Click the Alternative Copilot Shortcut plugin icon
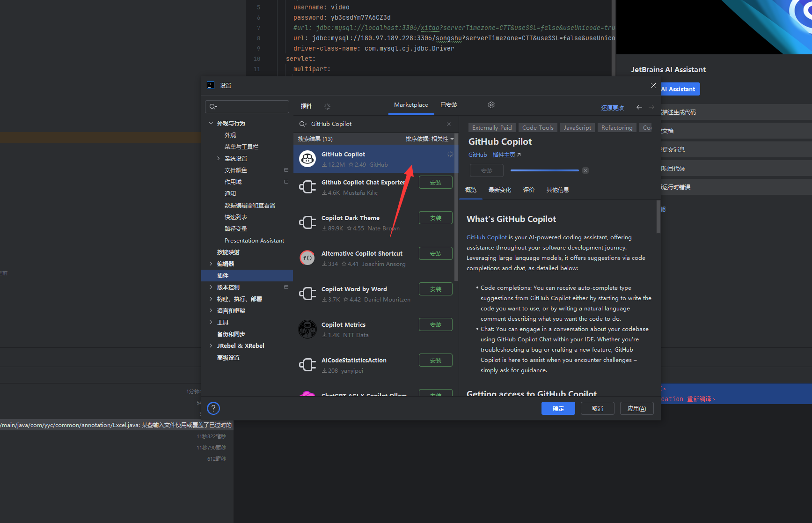Screen dimensions: 812x523 (307, 258)
